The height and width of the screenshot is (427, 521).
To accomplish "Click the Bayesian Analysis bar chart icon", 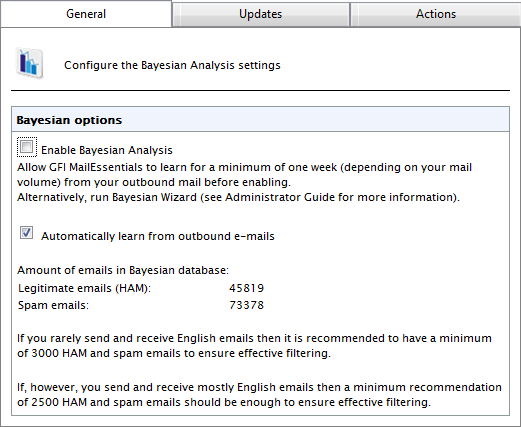I will click(x=30, y=64).
